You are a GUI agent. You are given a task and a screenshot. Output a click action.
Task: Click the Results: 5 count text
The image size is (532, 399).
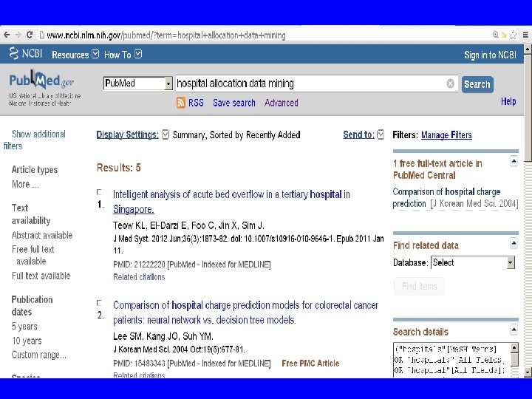click(x=118, y=168)
